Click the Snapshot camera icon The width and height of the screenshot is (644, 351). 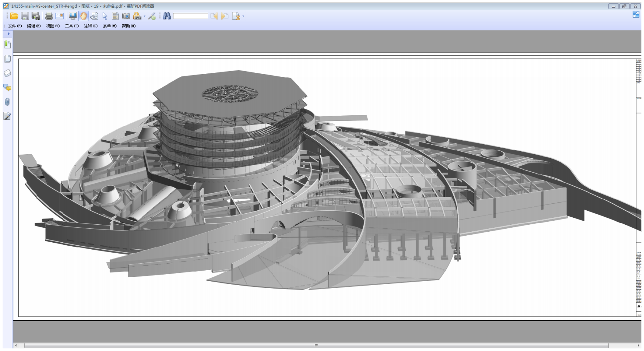[x=126, y=16]
